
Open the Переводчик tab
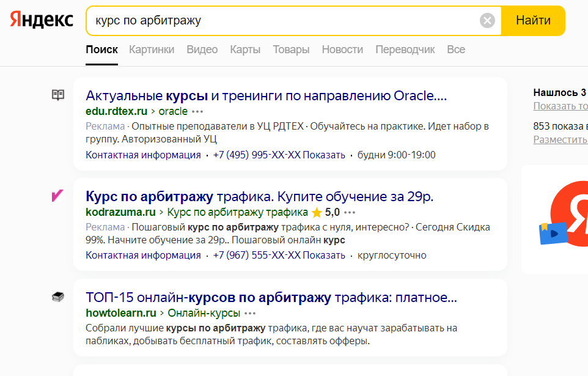(x=405, y=50)
